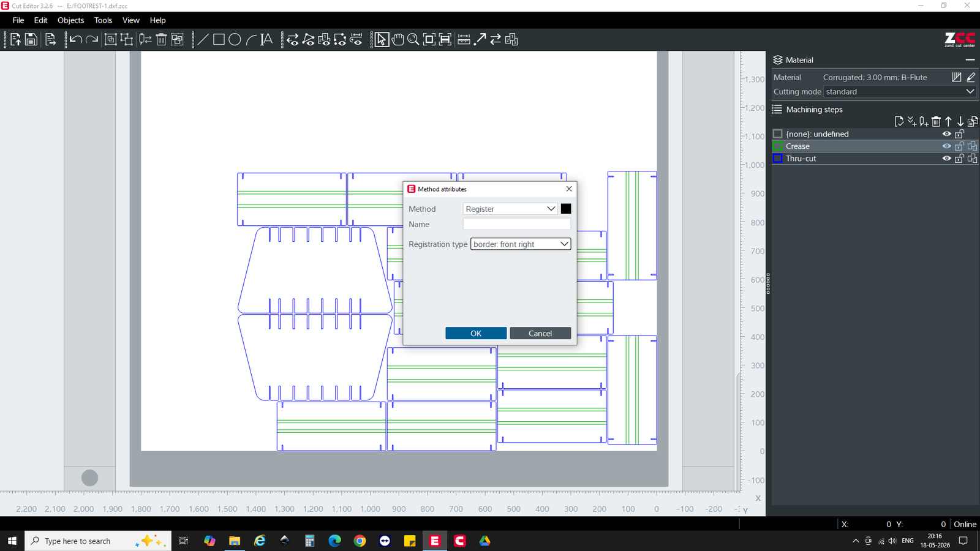Show hidden system tray icons
The width and height of the screenshot is (980, 551).
point(856,541)
